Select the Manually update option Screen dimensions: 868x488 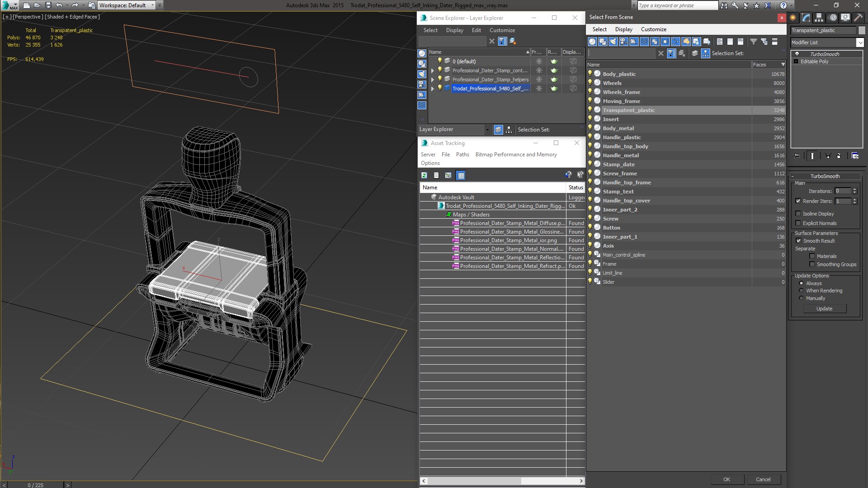(801, 298)
